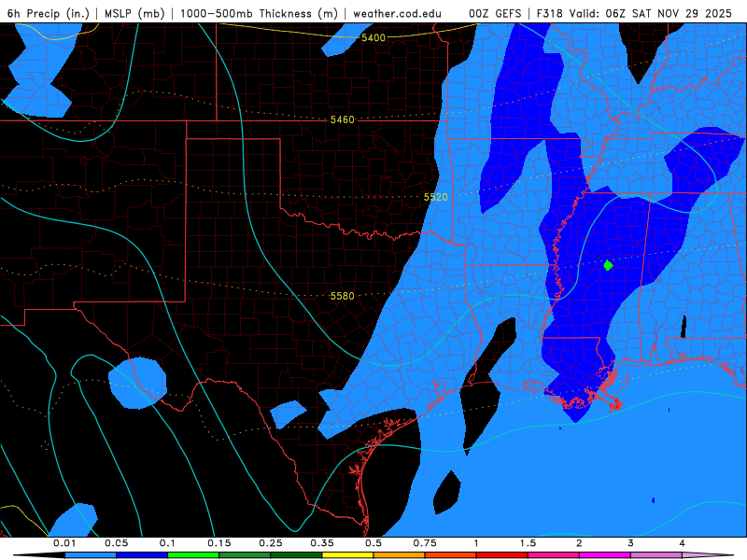Click the 5460 thickness contour label
The image size is (747, 560).
coord(343,119)
